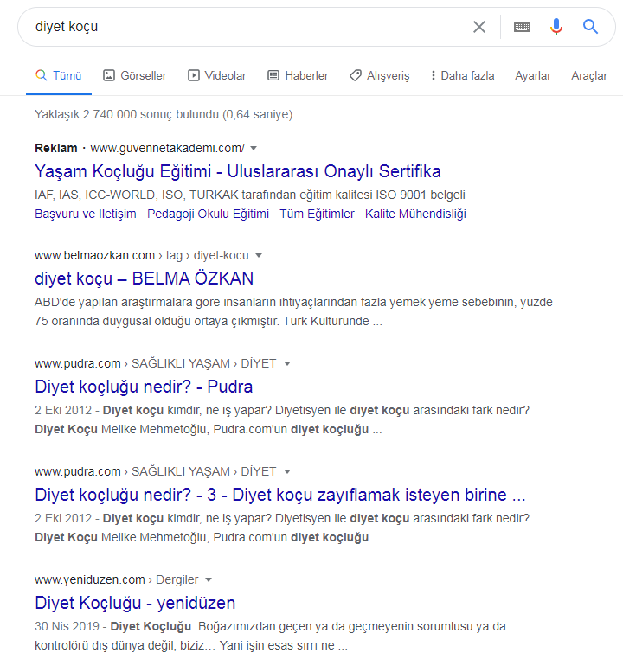Click the Haberler newspaper icon
Image resolution: width=623 pixels, height=672 pixels.
273,75
